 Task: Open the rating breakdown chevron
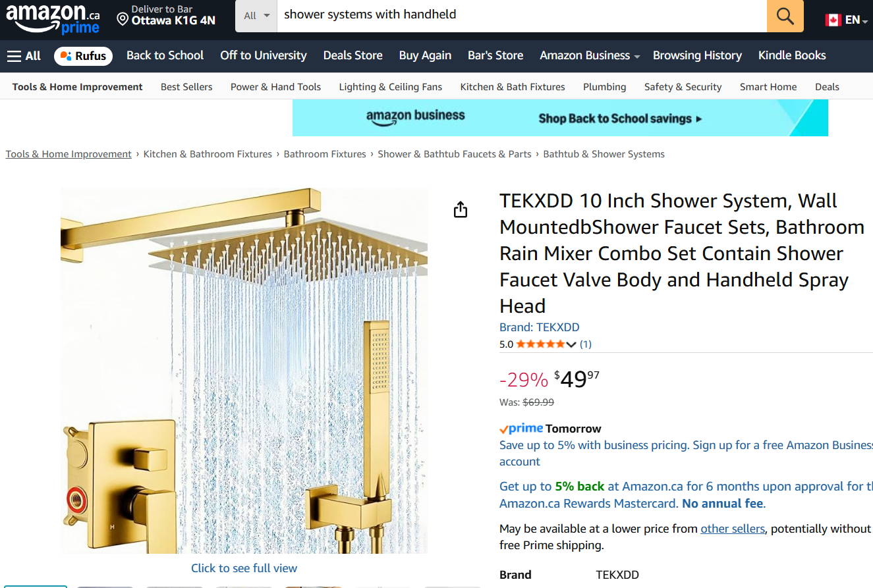[x=571, y=344]
